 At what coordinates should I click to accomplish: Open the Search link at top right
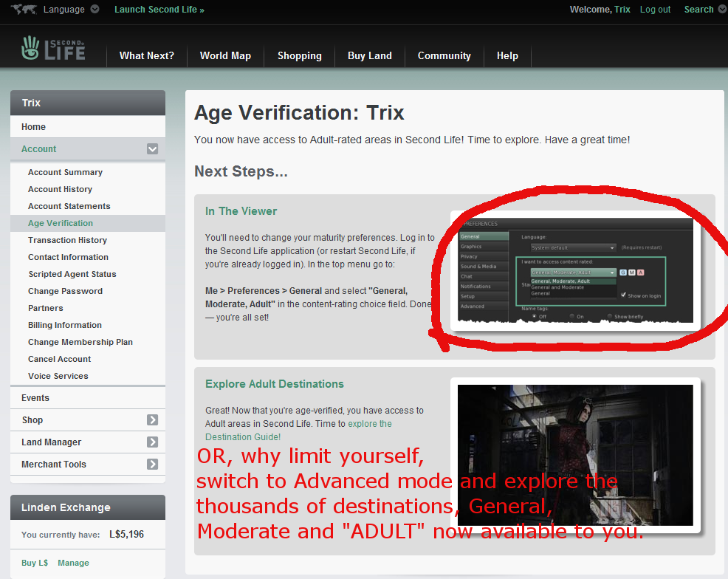[x=698, y=10]
